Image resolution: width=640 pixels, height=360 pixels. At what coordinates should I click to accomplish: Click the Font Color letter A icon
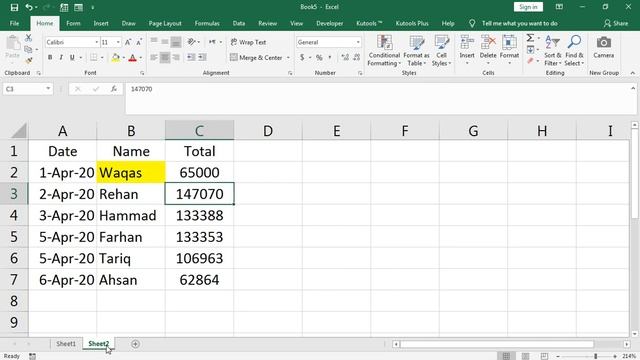pos(132,58)
